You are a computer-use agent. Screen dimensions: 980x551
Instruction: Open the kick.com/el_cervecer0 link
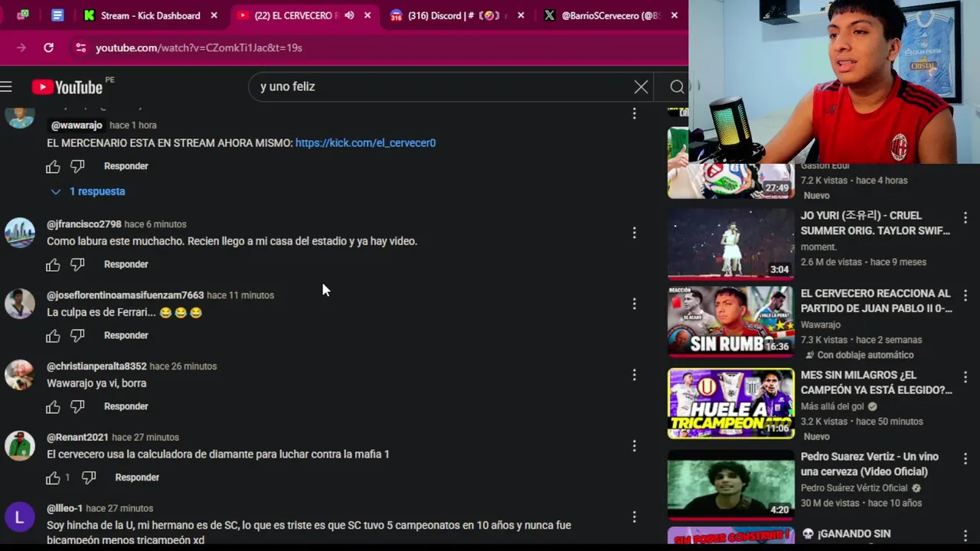point(365,143)
